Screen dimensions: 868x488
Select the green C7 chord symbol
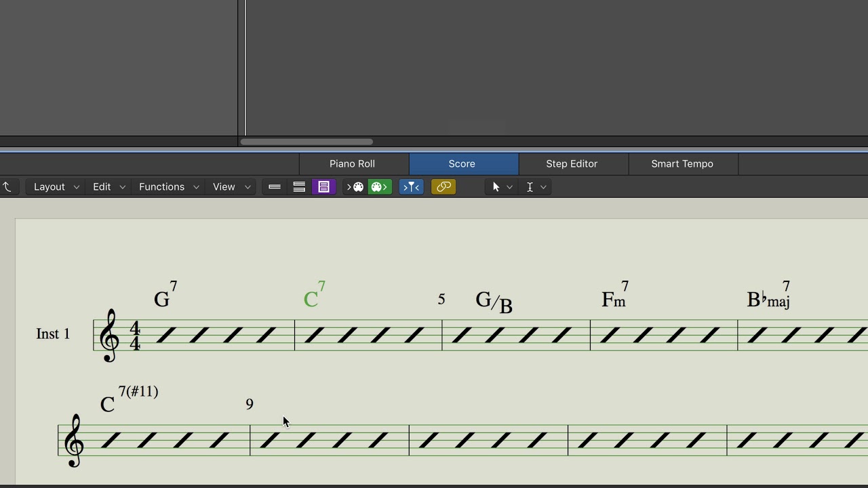pyautogui.click(x=315, y=295)
